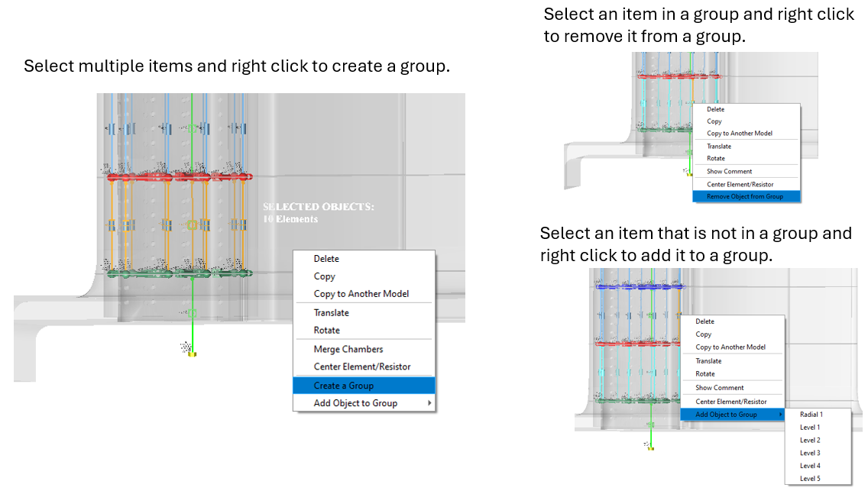
Task: Click Show Comment in the Remove Object menu
Action: pos(729,171)
